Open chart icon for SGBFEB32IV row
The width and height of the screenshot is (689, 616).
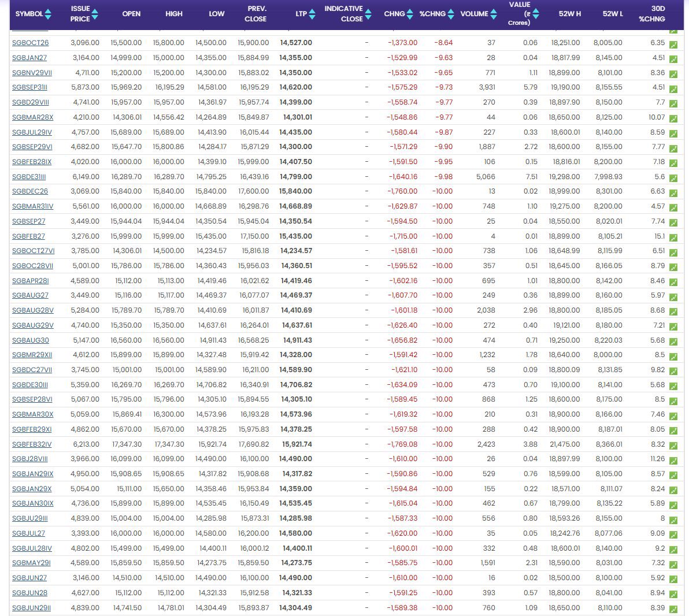point(673,446)
